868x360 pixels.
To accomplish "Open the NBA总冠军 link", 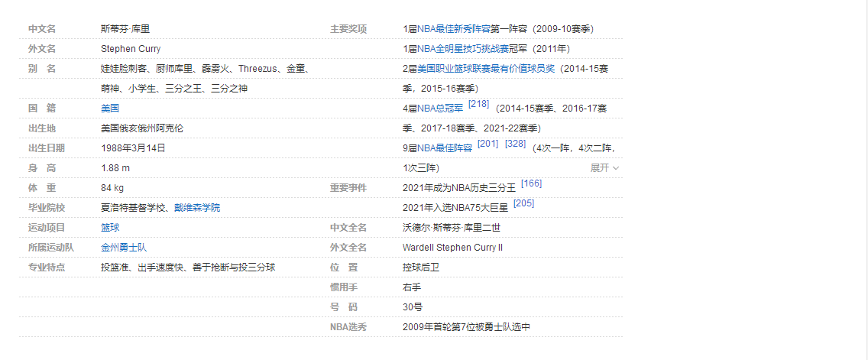I will point(439,109).
